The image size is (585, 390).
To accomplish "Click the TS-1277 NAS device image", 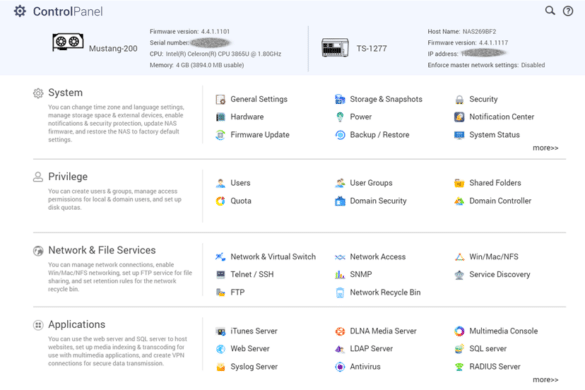I will click(335, 48).
